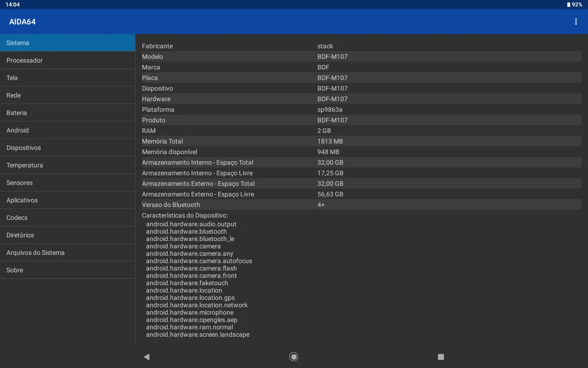
Task: Open the Processador category
Action: tap(68, 60)
